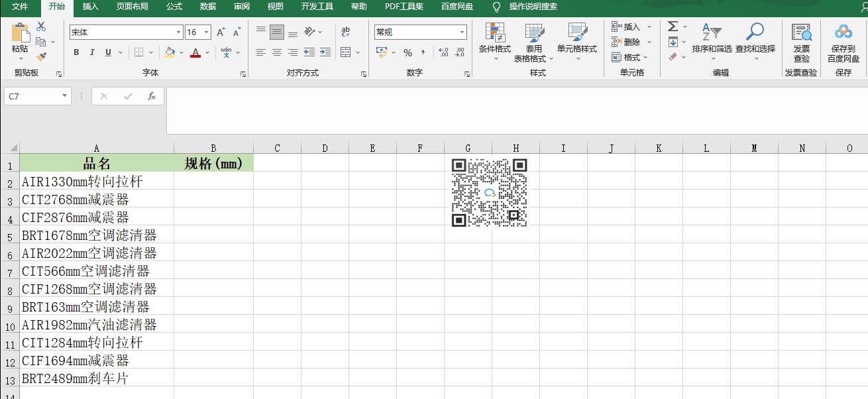
Task: Toggle middle vertical alignment
Action: click(x=277, y=31)
